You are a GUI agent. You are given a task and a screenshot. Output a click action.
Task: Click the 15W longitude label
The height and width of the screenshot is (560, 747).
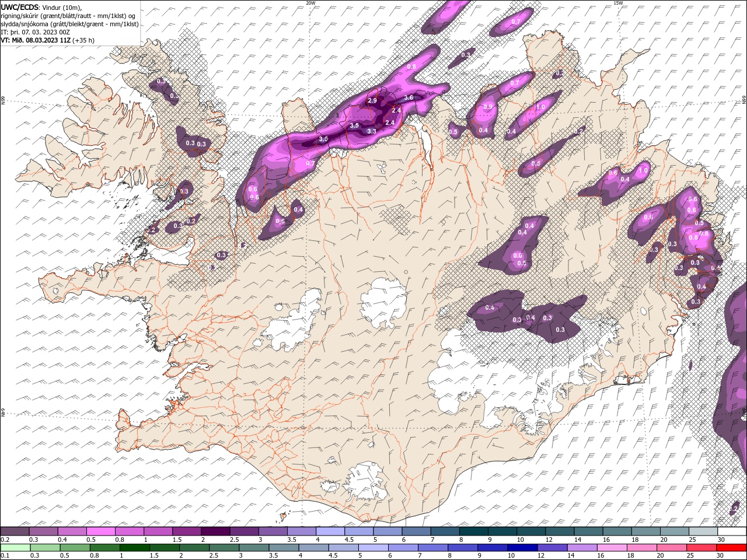(617, 3)
